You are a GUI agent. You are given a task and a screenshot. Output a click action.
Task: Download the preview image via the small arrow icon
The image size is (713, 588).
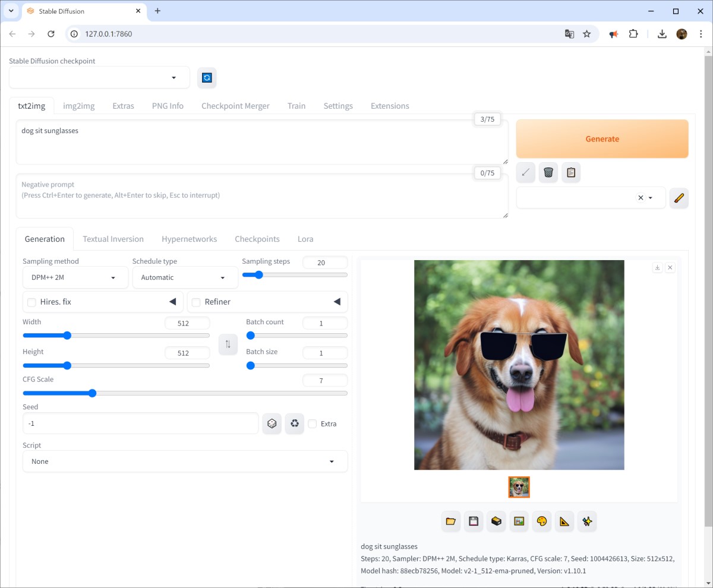coord(657,268)
